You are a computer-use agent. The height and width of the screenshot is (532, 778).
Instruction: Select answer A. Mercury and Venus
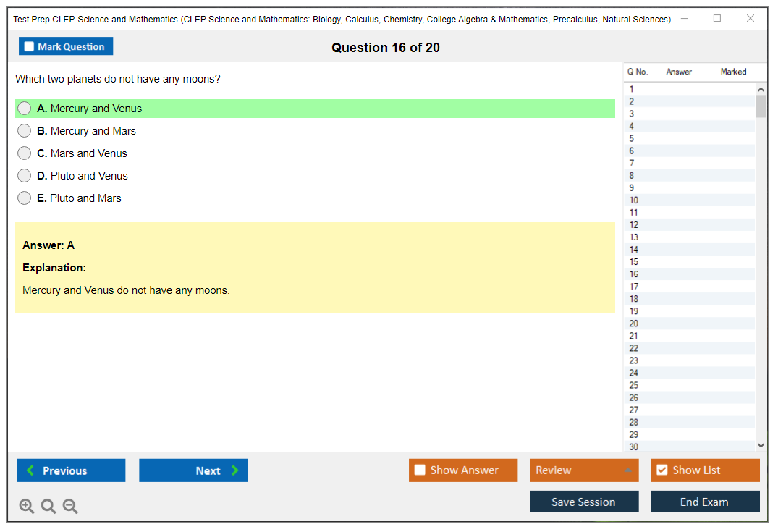pyautogui.click(x=25, y=109)
